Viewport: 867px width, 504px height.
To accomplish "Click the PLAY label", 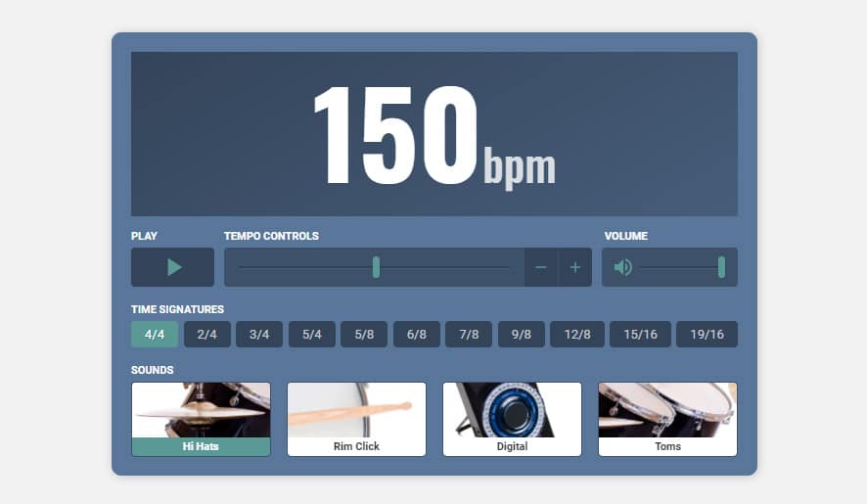I will (144, 236).
